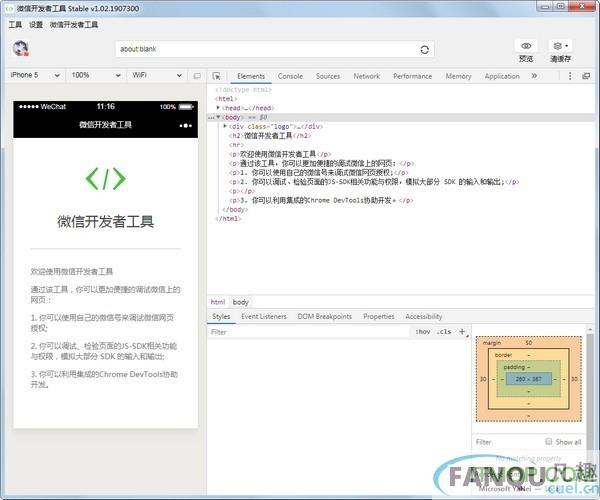
Task: Select the Accessibility sub-tab
Action: click(x=424, y=316)
